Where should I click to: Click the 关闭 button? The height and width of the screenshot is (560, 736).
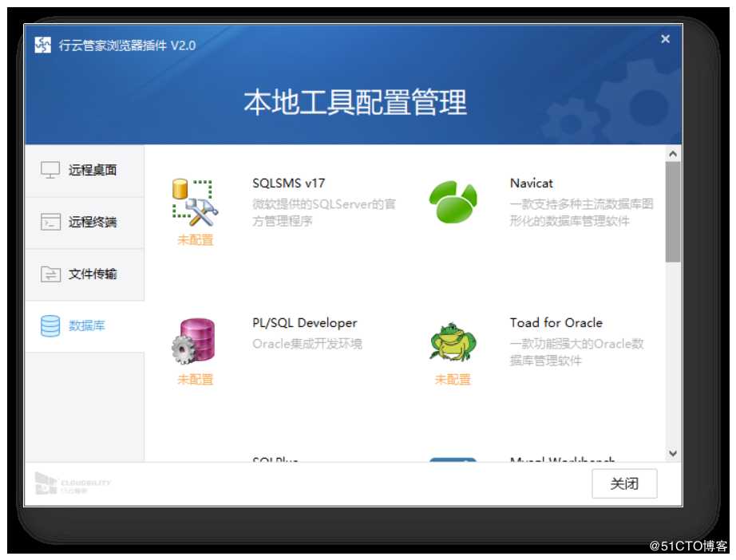(x=625, y=484)
